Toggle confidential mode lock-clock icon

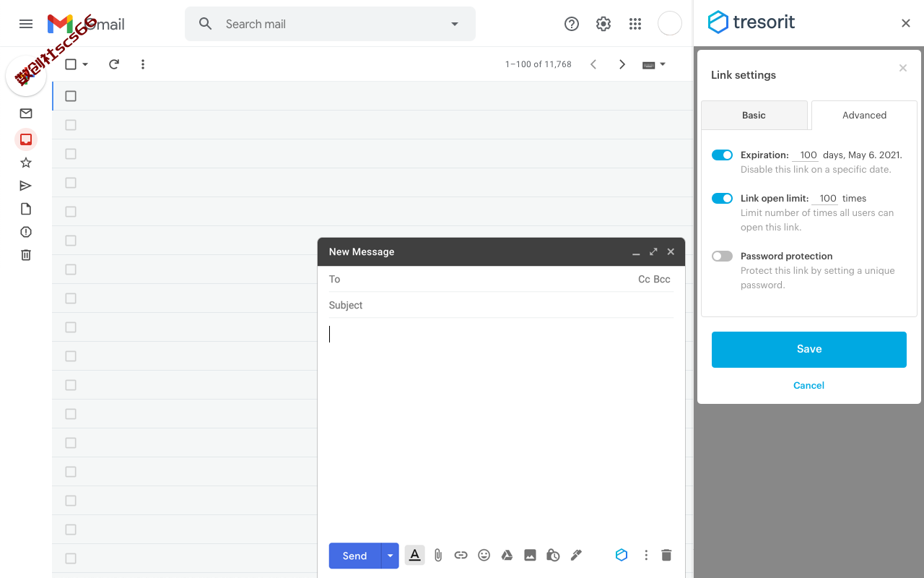click(x=553, y=555)
